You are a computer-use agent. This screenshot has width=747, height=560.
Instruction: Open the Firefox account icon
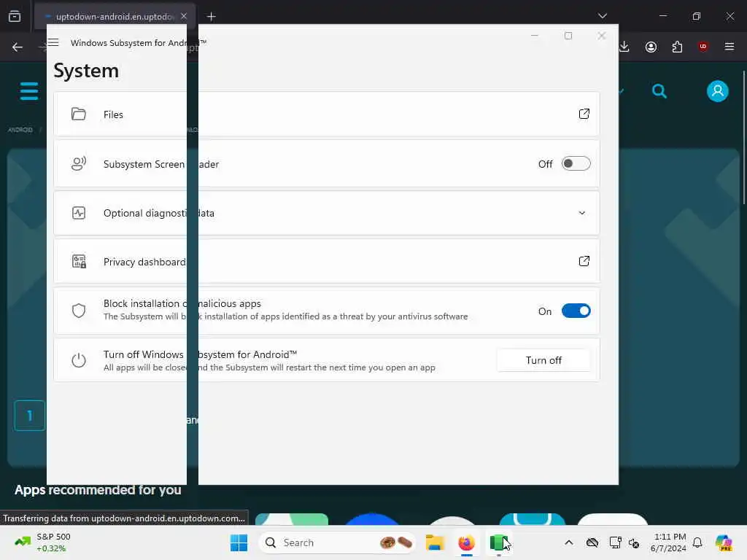[651, 47]
